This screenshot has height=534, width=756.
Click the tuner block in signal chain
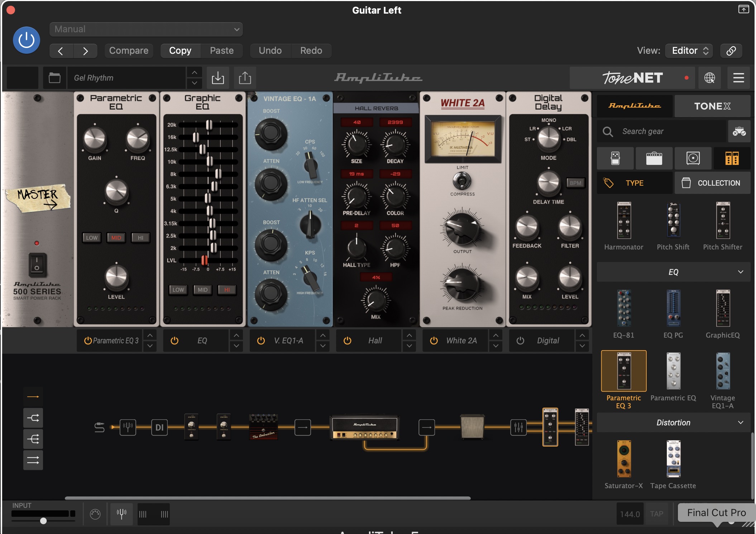click(128, 427)
